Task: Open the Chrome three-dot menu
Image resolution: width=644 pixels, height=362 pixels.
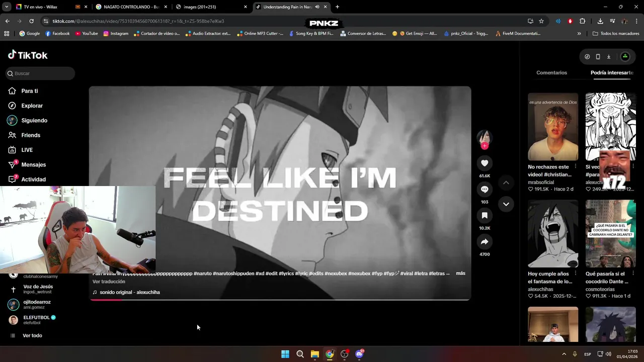Action: pos(637,21)
